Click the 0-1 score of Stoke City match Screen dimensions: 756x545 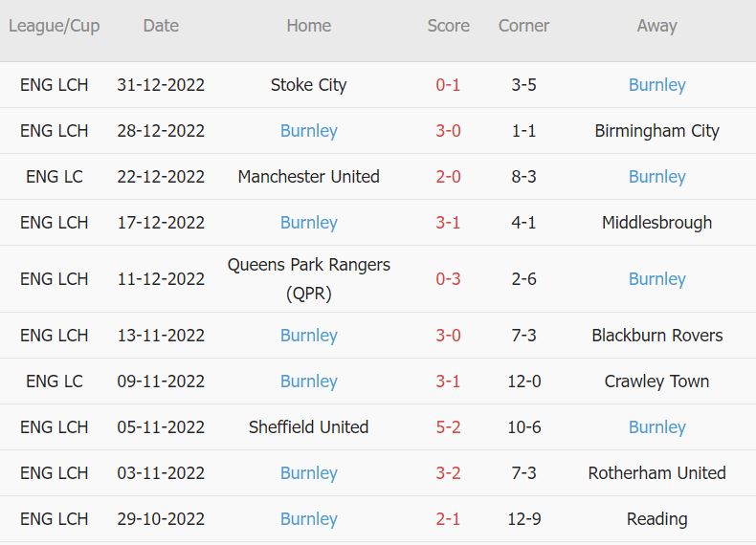(x=448, y=85)
